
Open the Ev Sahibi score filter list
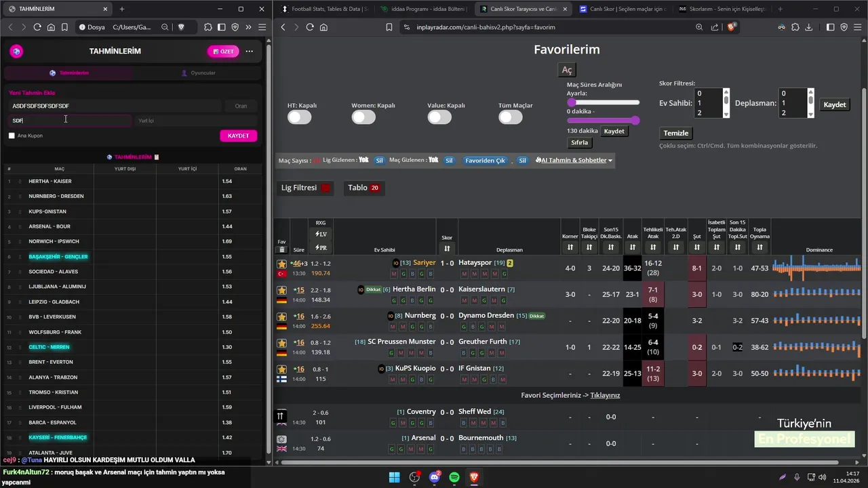coord(712,103)
